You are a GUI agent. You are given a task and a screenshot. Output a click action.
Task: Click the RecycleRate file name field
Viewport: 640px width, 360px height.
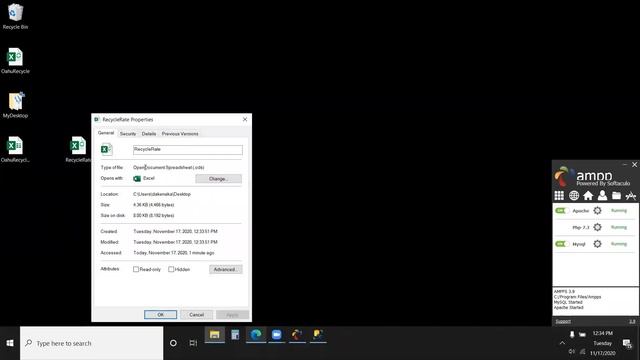click(x=188, y=150)
